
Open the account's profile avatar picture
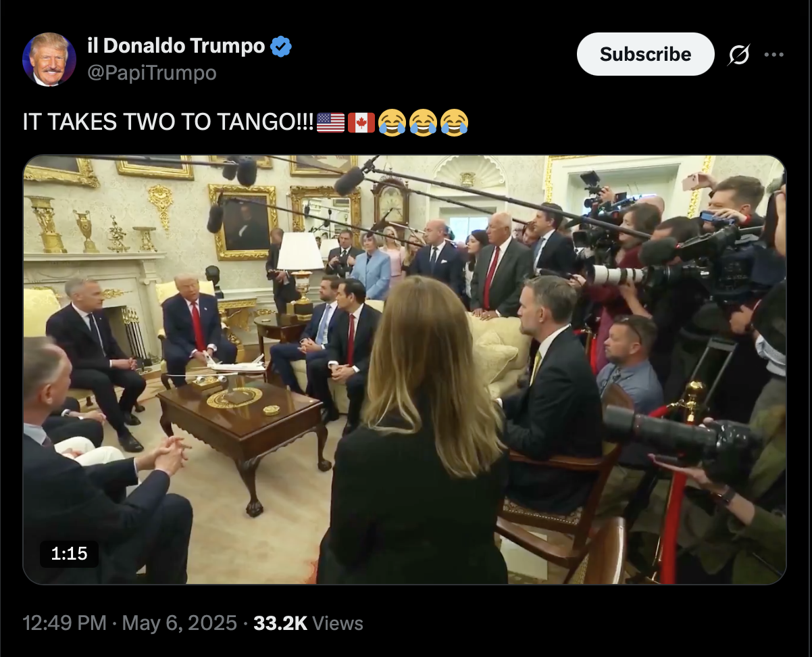(x=49, y=59)
